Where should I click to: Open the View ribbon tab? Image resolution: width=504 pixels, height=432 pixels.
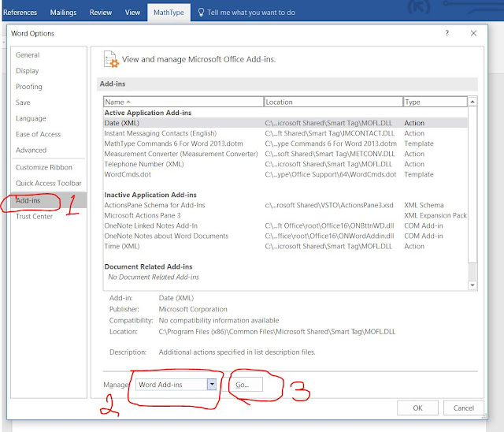click(x=132, y=13)
